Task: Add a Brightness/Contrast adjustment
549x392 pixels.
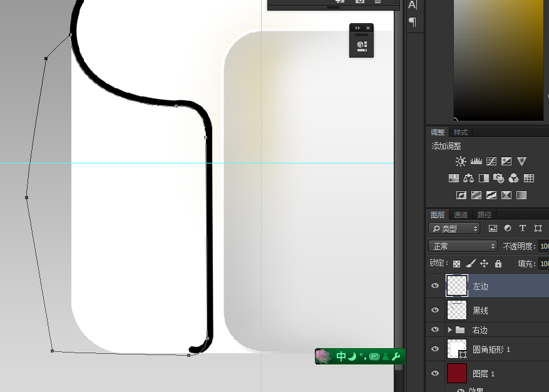Action: 461,161
